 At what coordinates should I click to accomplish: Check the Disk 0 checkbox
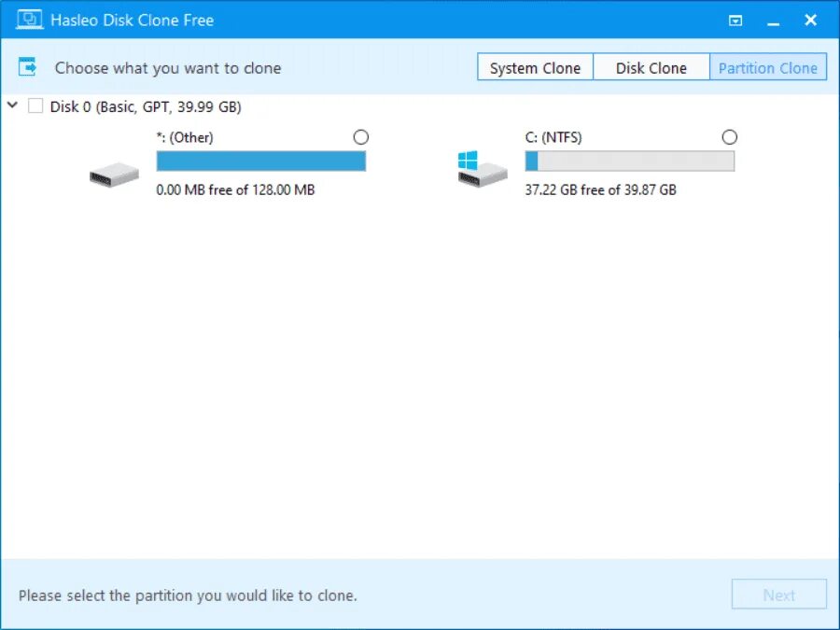point(35,106)
